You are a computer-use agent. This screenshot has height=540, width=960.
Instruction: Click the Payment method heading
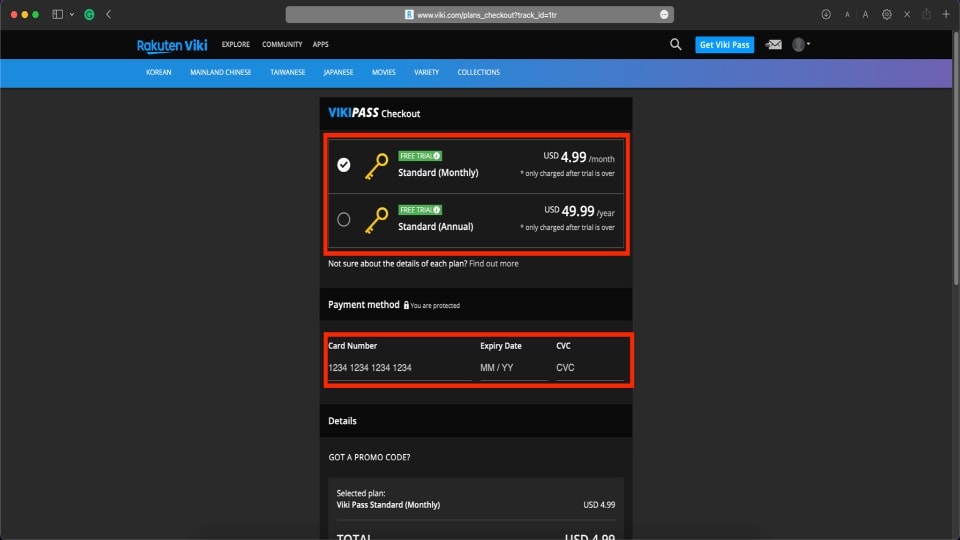click(364, 305)
